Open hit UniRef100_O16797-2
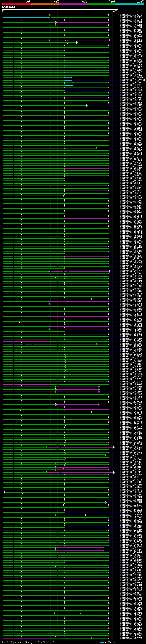This screenshot has width=146, height=644. [132, 77]
